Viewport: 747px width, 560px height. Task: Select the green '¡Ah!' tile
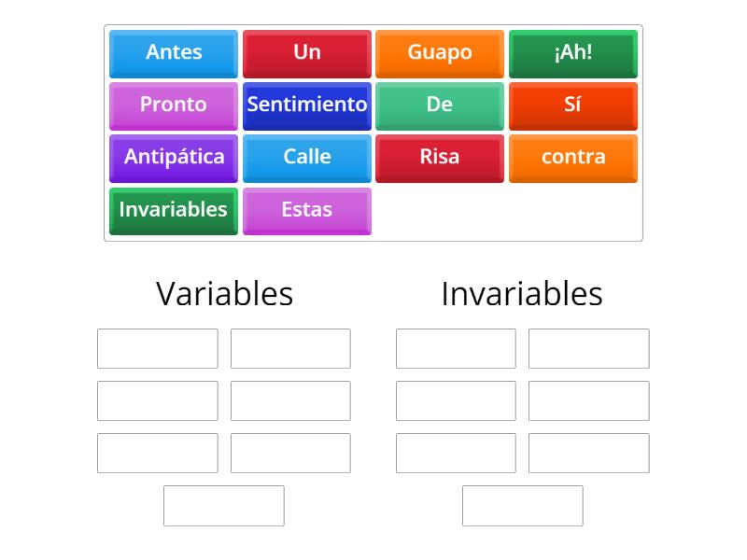tap(573, 53)
